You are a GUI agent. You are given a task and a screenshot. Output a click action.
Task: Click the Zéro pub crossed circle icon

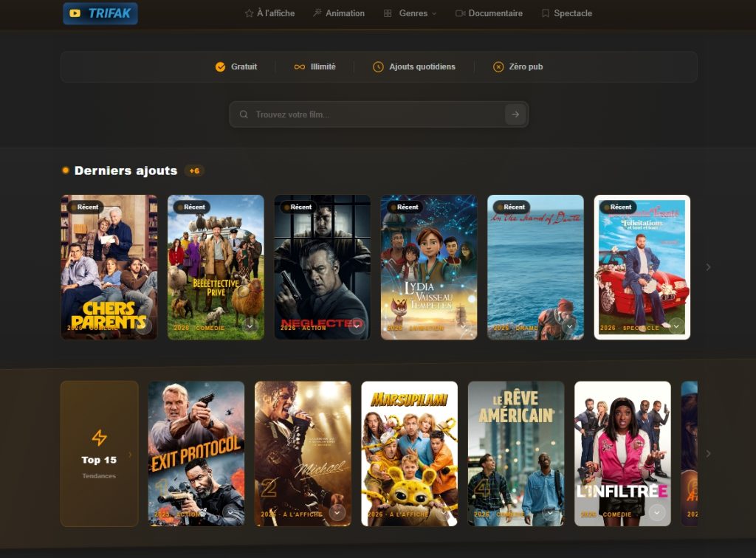(498, 67)
